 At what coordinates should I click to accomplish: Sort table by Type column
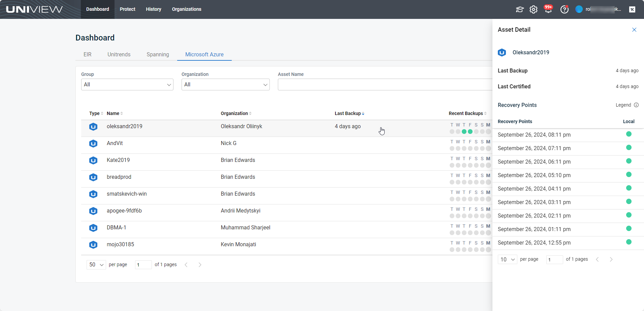click(96, 113)
